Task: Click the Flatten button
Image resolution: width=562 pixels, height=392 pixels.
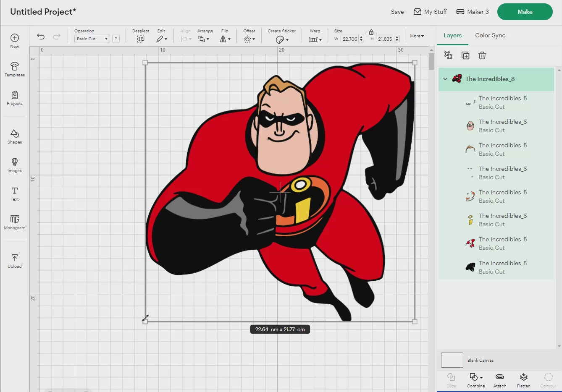Action: 524,380
